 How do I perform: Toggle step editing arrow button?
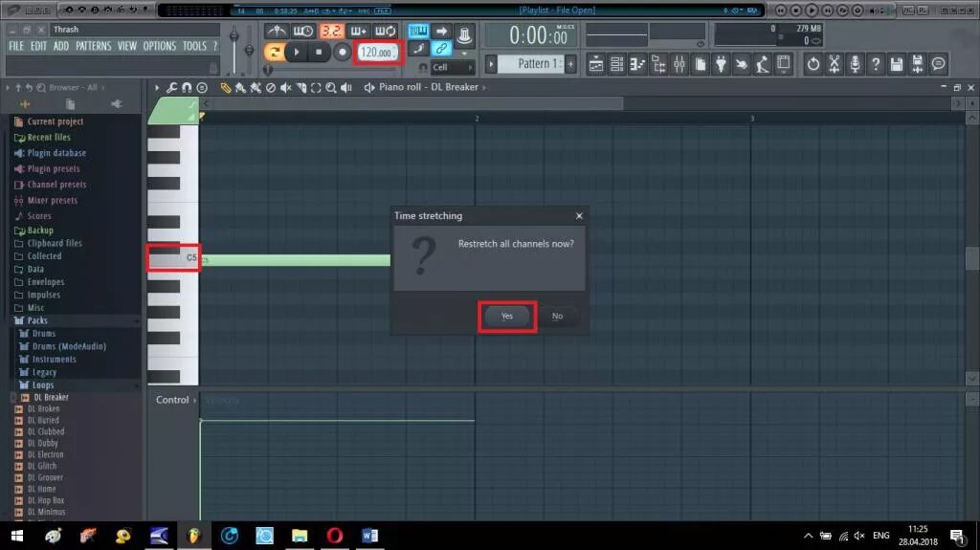pos(441,31)
